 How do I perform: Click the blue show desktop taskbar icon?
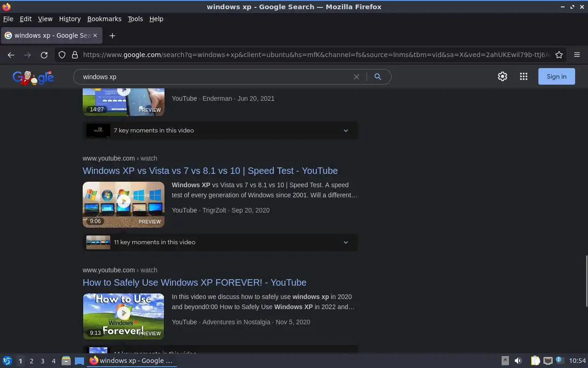click(79, 361)
